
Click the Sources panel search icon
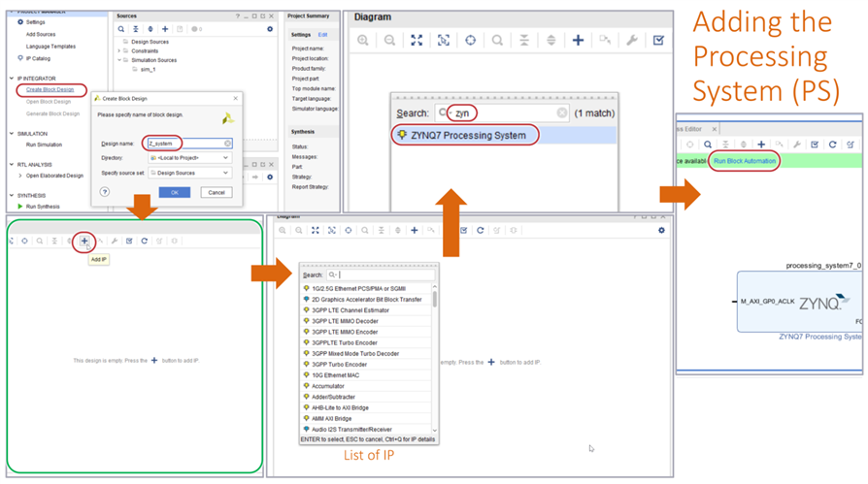[121, 29]
